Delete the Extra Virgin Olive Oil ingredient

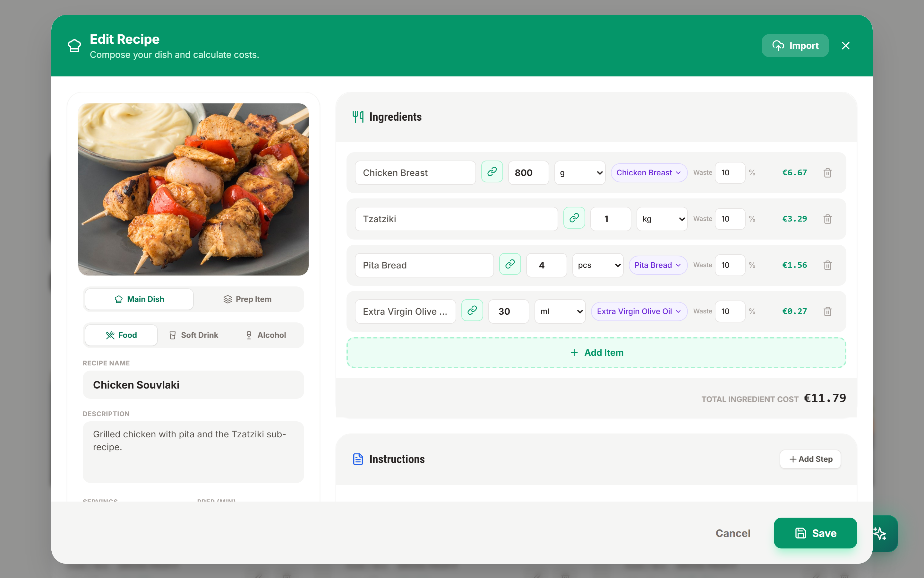pos(827,311)
